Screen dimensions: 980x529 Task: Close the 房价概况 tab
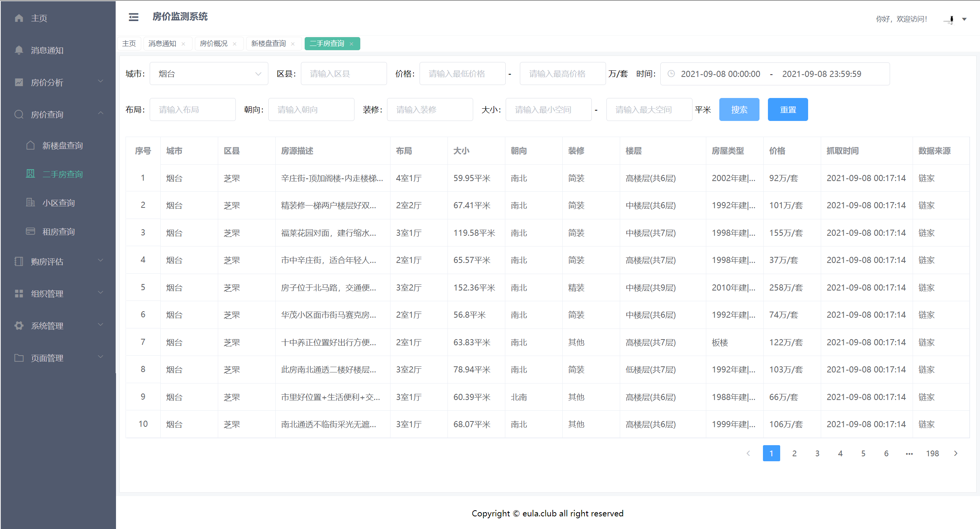(x=235, y=44)
